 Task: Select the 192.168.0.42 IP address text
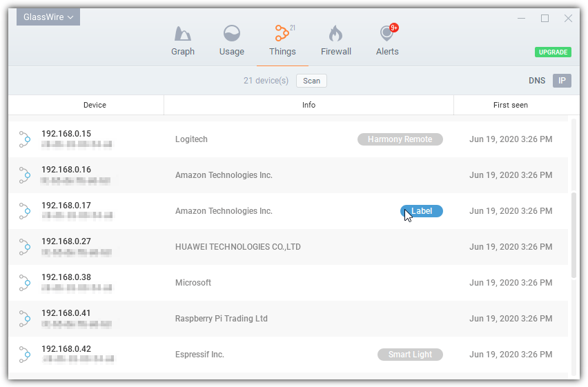pyautogui.click(x=66, y=349)
